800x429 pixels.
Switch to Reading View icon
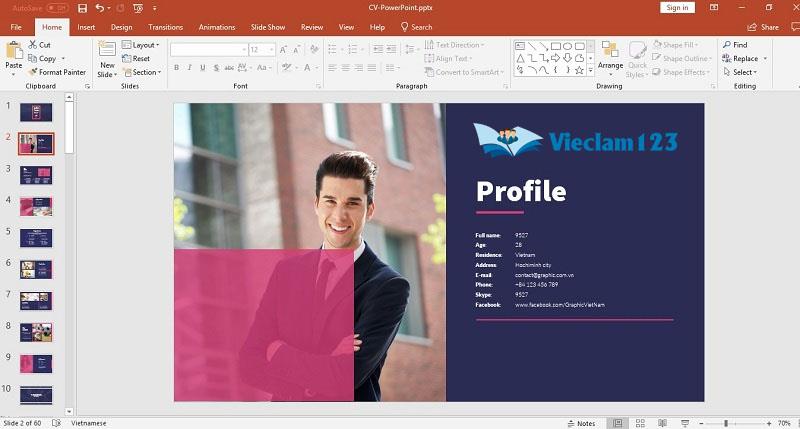[662, 423]
